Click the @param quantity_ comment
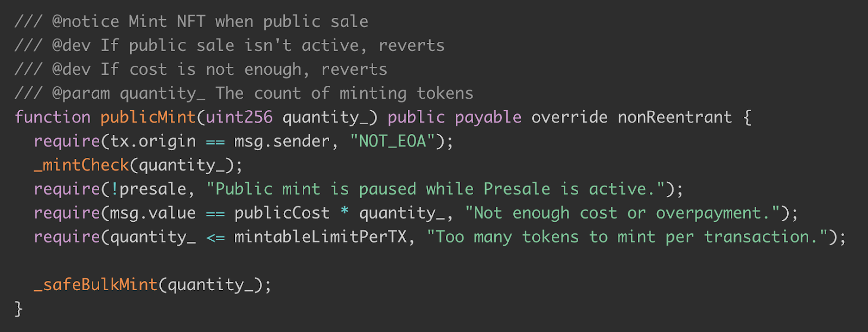 [244, 93]
